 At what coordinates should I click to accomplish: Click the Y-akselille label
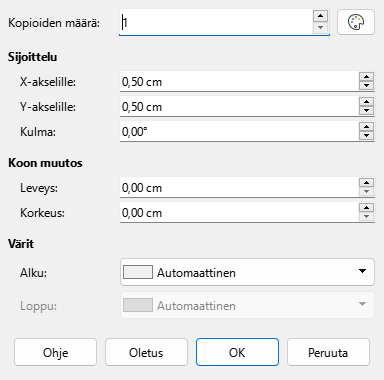(x=48, y=107)
